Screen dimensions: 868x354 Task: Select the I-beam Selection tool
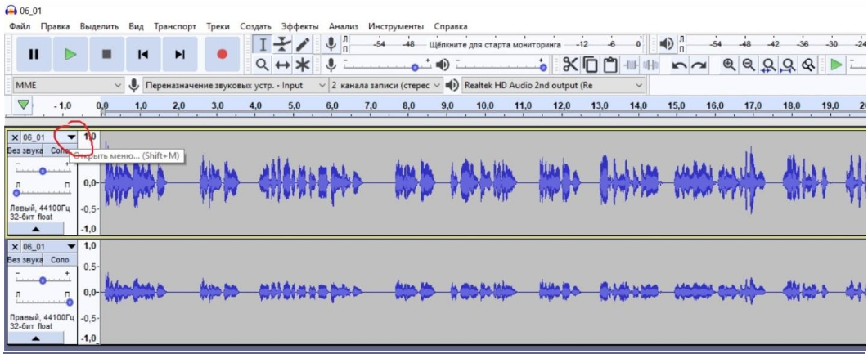pyautogui.click(x=264, y=45)
